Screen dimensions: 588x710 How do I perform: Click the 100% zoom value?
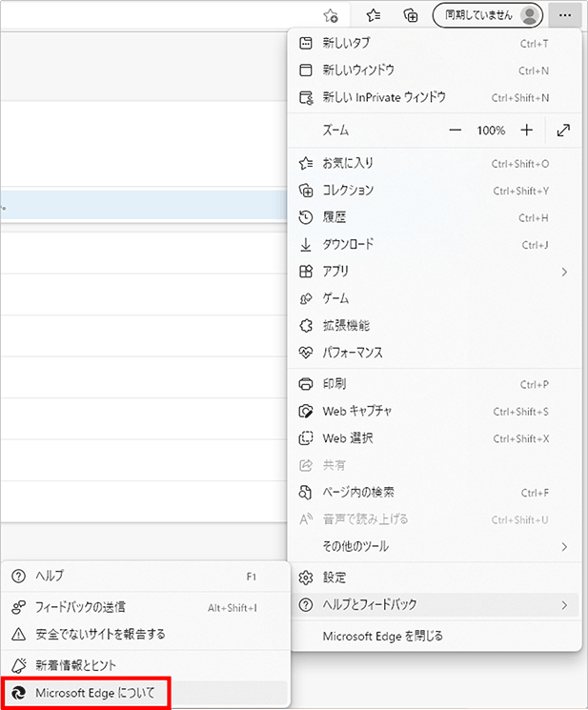point(491,131)
